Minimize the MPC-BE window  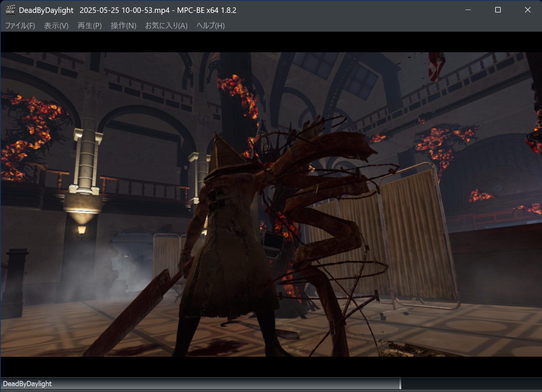tap(468, 10)
